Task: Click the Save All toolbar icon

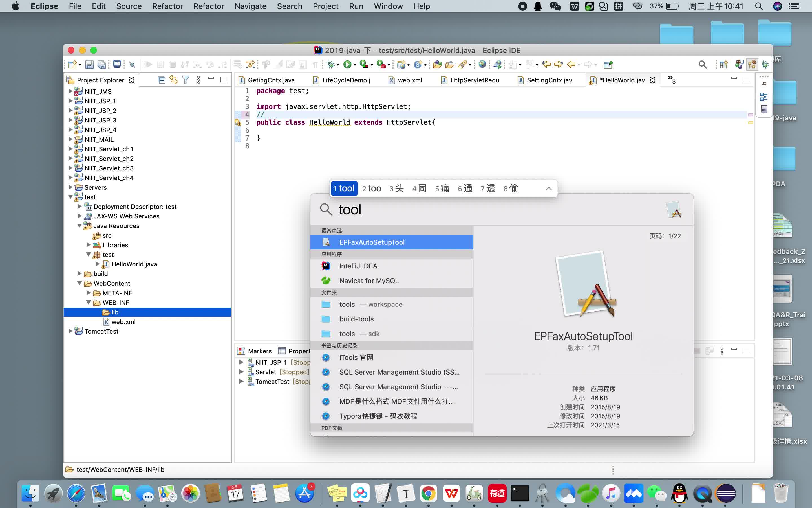Action: point(102,65)
